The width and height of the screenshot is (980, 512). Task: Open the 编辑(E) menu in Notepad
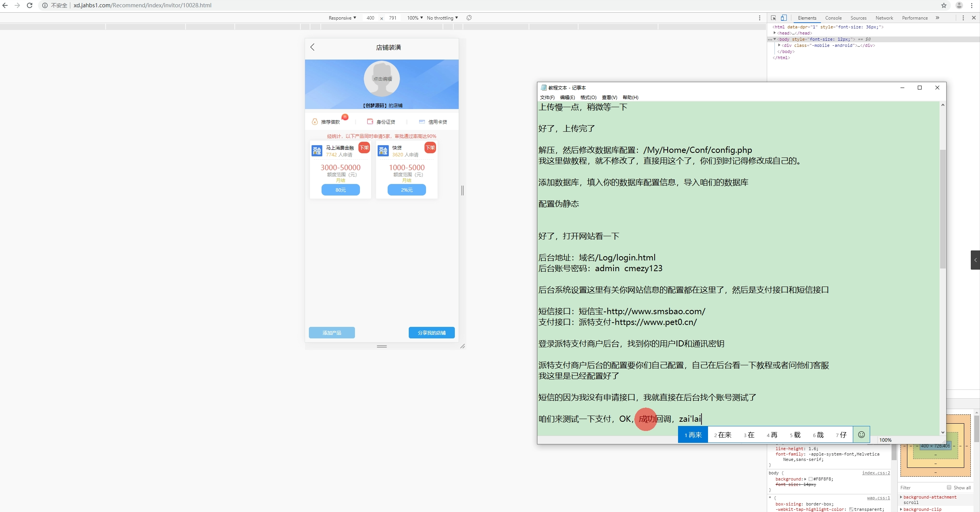[567, 97]
